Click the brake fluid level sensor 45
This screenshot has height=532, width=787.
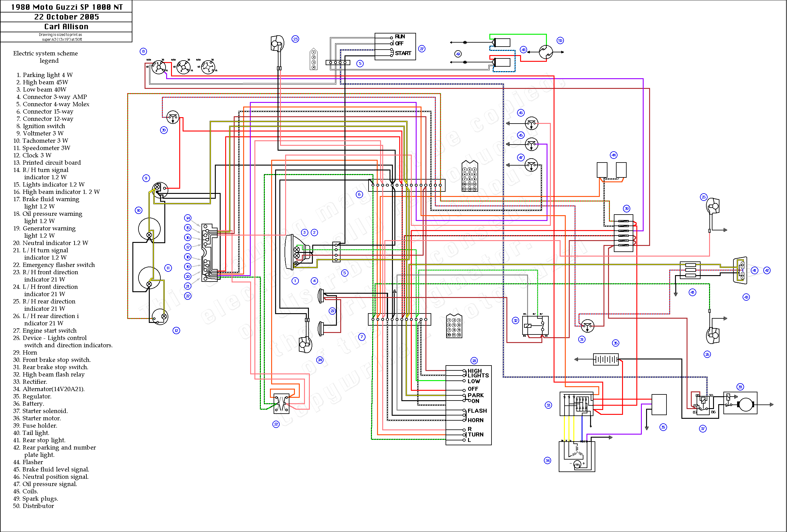coord(531,124)
